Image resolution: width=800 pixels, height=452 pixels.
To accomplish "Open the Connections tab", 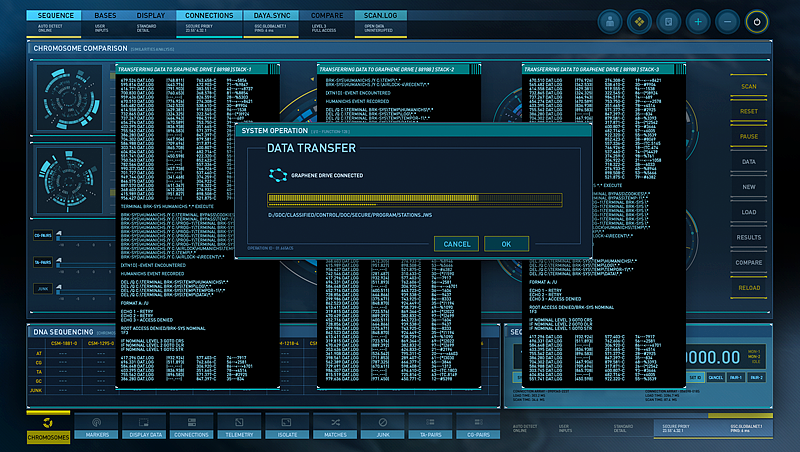I will [x=209, y=16].
